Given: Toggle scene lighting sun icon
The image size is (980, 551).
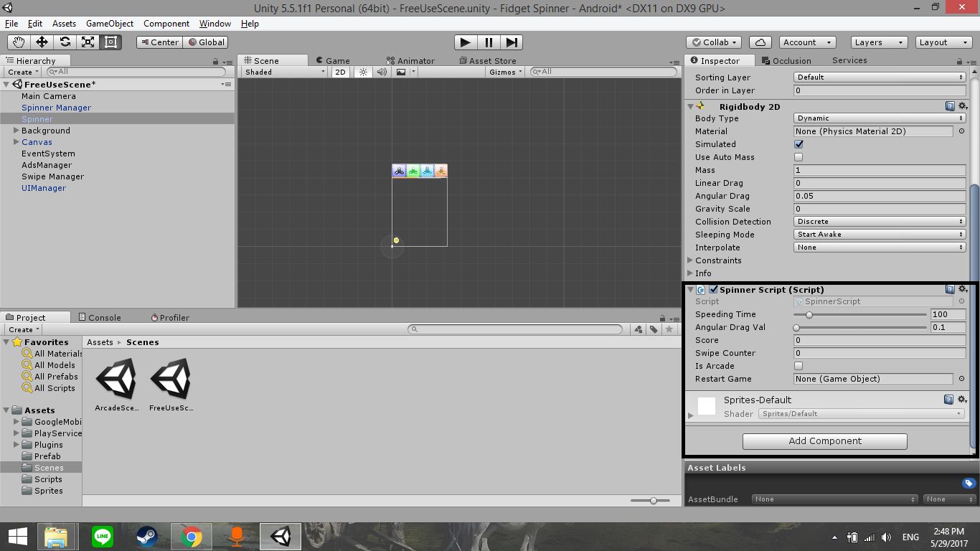Looking at the screenshot, I should 363,72.
